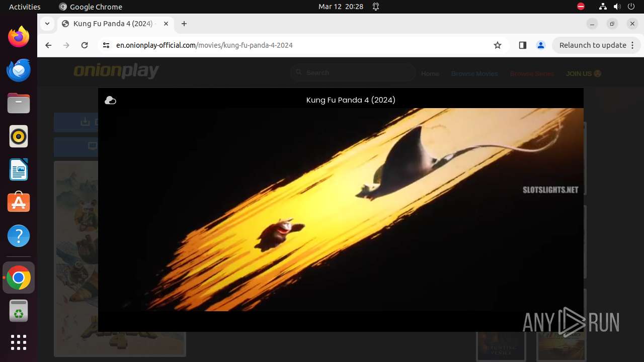Close the Kung Fu Panda 4 tab
Screen dimensions: 644x362
pos(166,24)
